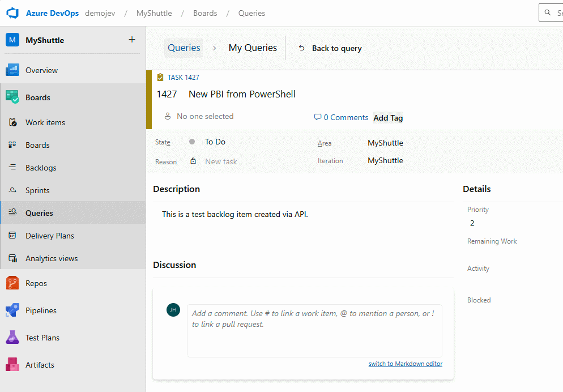Click the Back to query button

330,48
